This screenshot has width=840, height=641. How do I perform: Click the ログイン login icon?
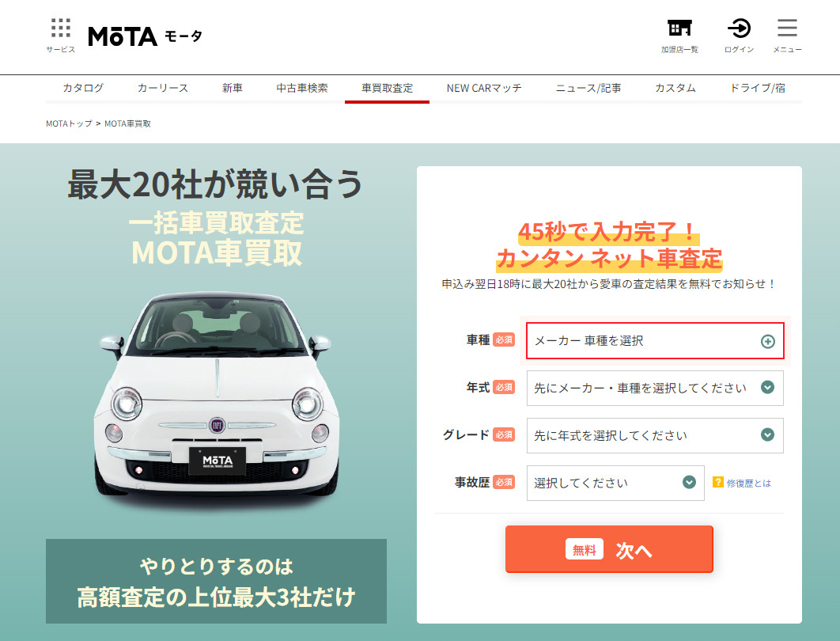point(739,36)
